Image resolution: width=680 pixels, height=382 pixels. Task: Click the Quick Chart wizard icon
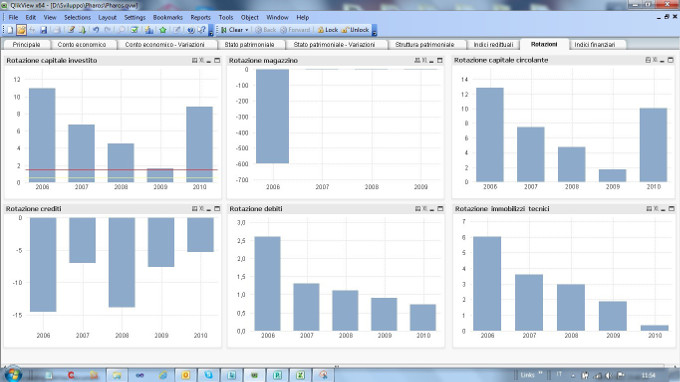(x=149, y=30)
